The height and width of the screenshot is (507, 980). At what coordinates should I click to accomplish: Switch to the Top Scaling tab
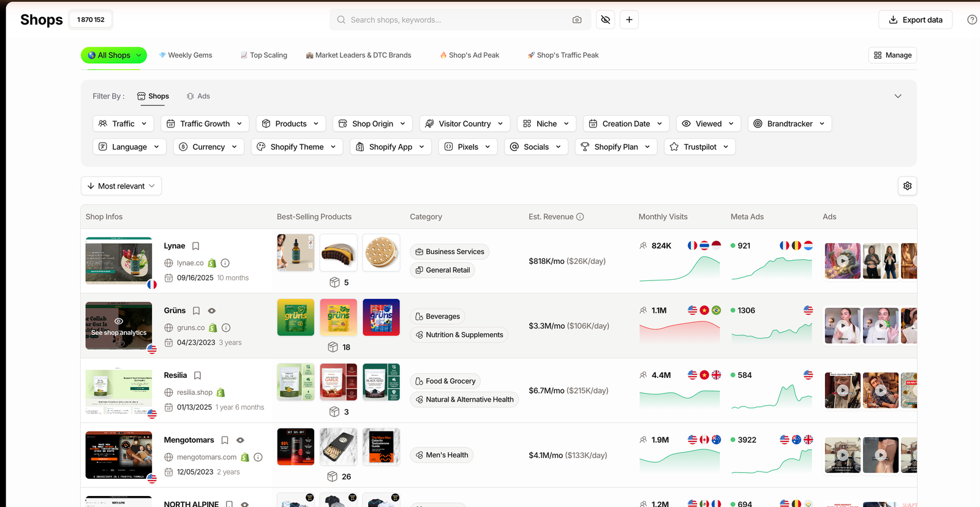click(x=264, y=55)
